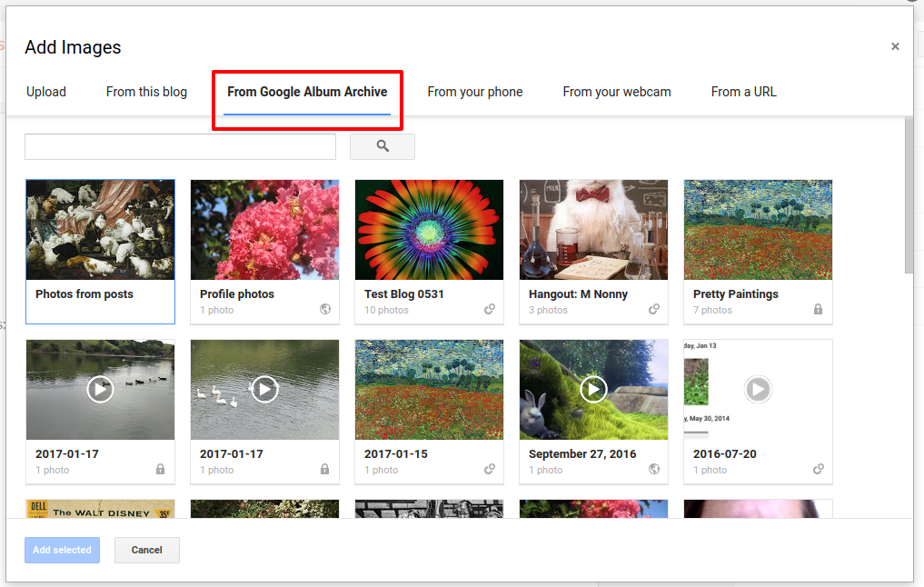Open the From this blog tab
This screenshot has height=587, width=924.
click(x=146, y=92)
